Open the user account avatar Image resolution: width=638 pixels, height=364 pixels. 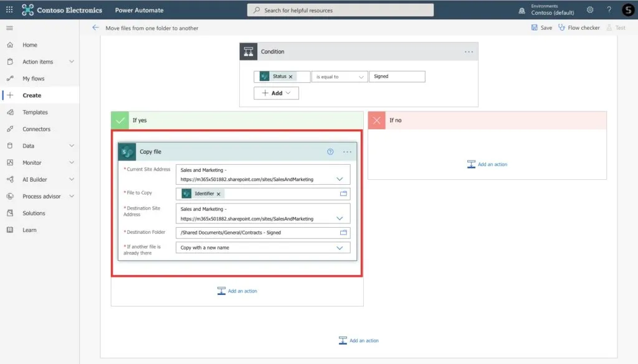pos(628,10)
